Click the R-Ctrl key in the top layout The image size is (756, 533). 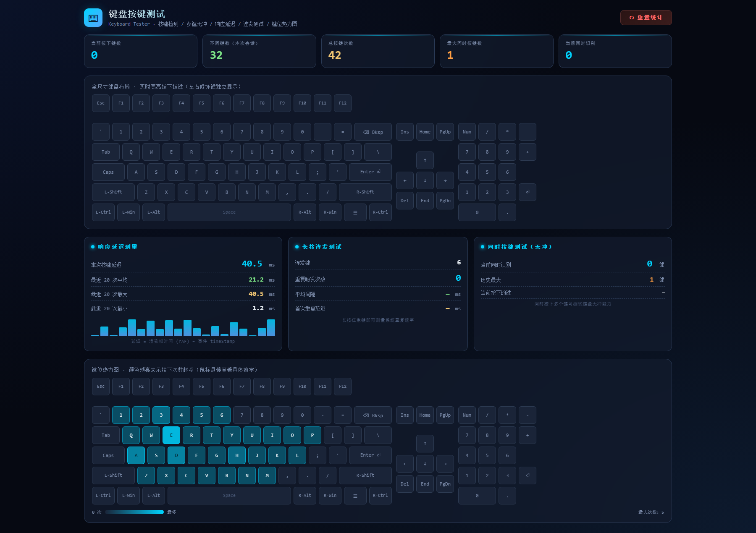(x=381, y=212)
